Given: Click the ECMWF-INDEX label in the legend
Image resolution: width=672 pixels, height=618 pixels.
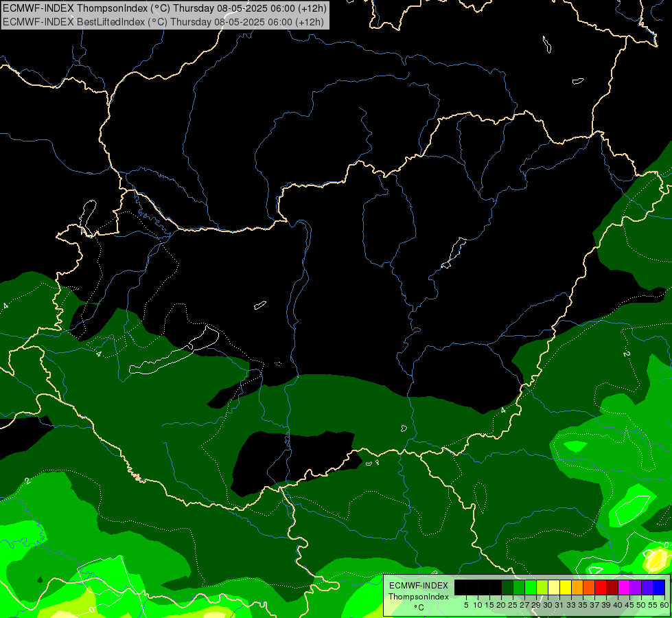Looking at the screenshot, I should (x=419, y=586).
